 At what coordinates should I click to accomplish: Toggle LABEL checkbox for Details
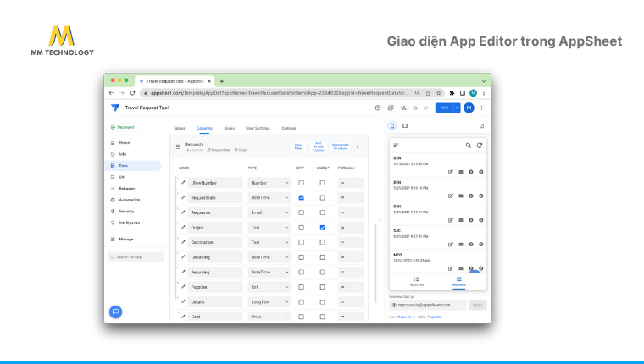322,302
